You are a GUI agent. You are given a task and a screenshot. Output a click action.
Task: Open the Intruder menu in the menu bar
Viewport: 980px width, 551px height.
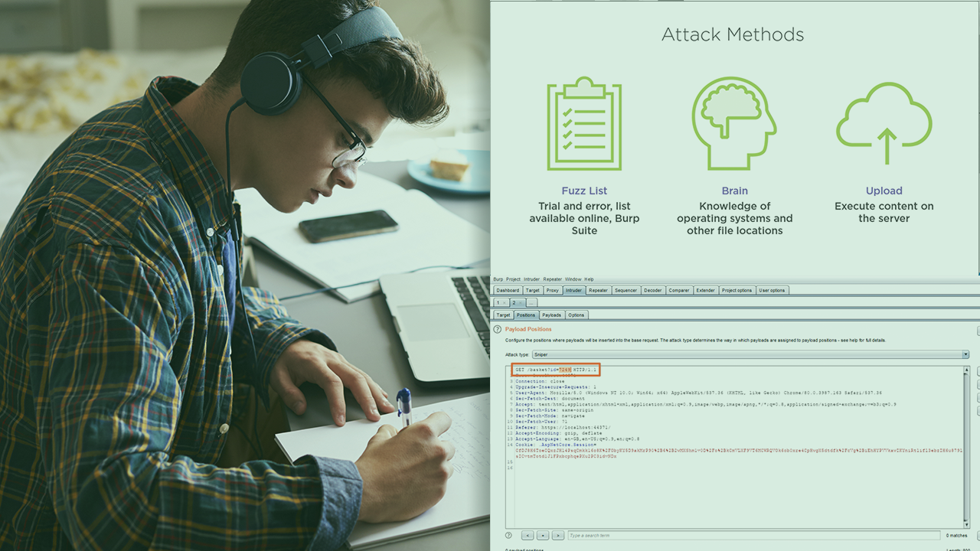[531, 279]
